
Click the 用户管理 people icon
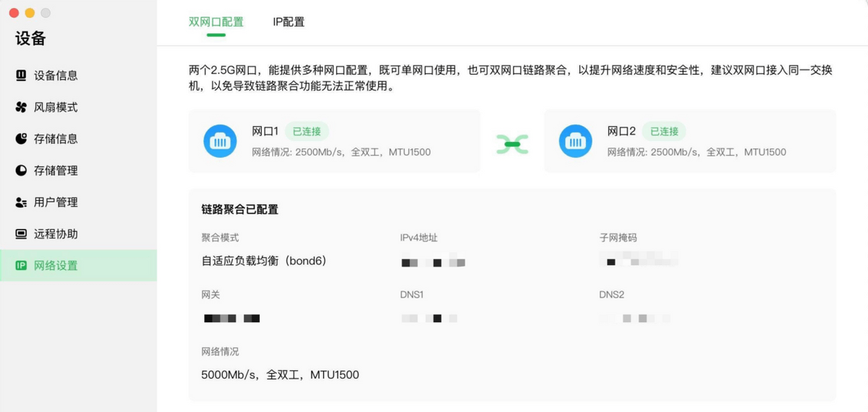pos(21,202)
